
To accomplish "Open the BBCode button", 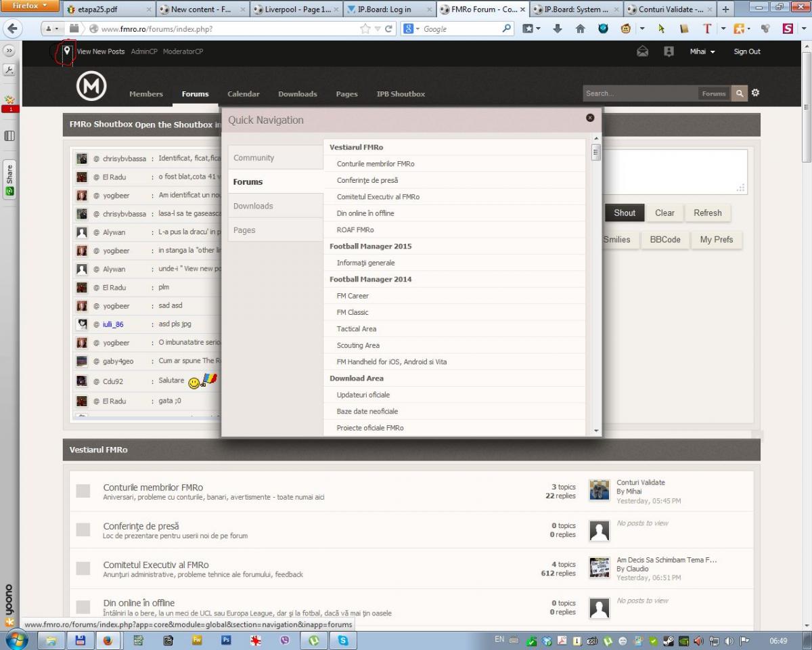I will pyautogui.click(x=665, y=240).
